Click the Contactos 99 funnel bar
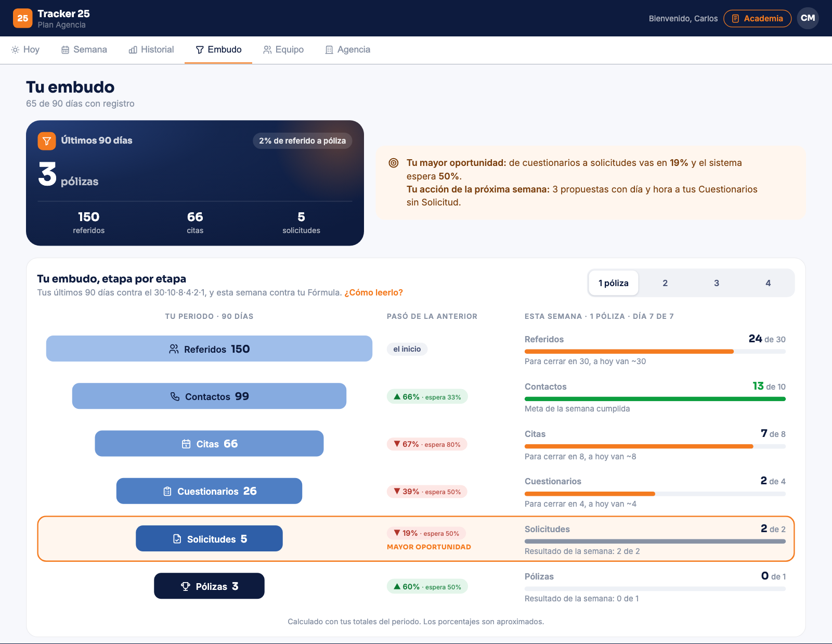The width and height of the screenshot is (832, 644). (x=209, y=396)
